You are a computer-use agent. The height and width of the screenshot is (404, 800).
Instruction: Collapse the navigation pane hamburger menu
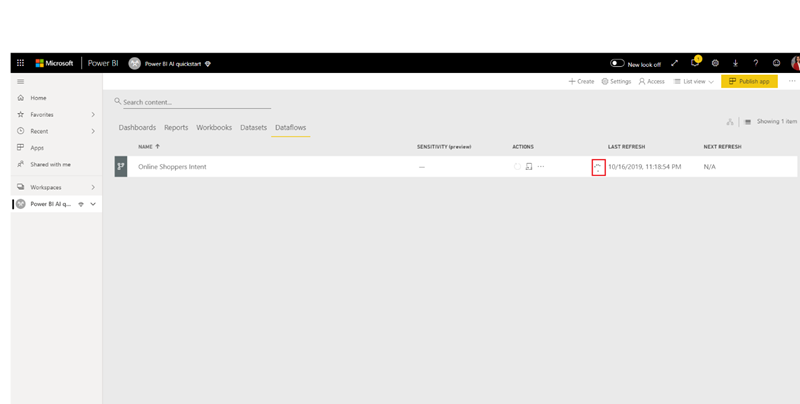click(20, 82)
